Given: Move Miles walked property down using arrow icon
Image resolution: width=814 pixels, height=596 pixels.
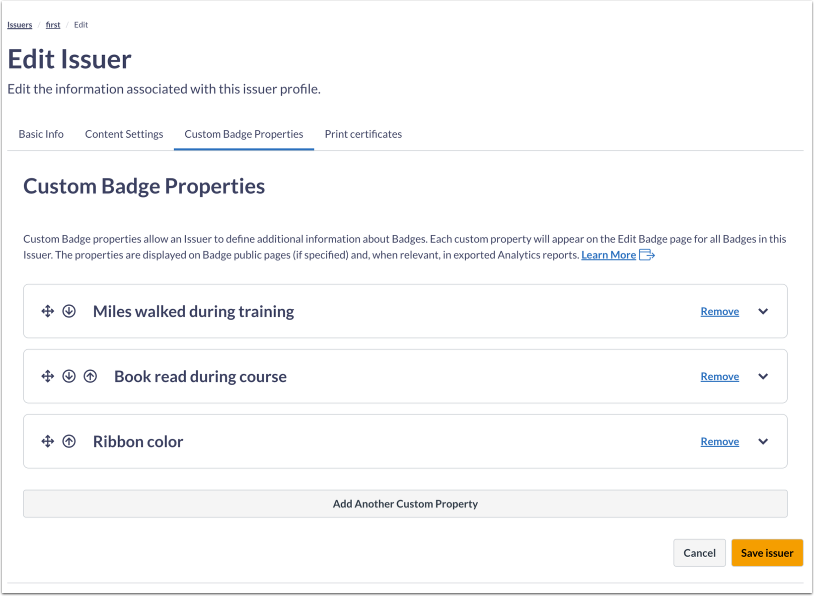Looking at the screenshot, I should click(x=69, y=311).
